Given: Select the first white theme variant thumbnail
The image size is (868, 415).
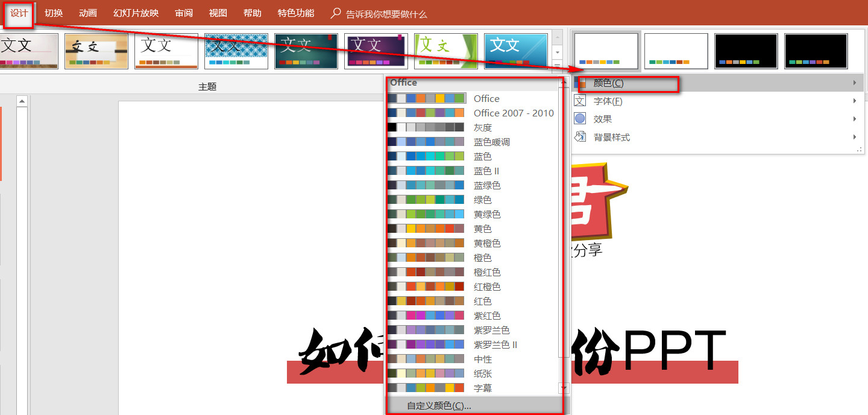Looking at the screenshot, I should point(606,51).
